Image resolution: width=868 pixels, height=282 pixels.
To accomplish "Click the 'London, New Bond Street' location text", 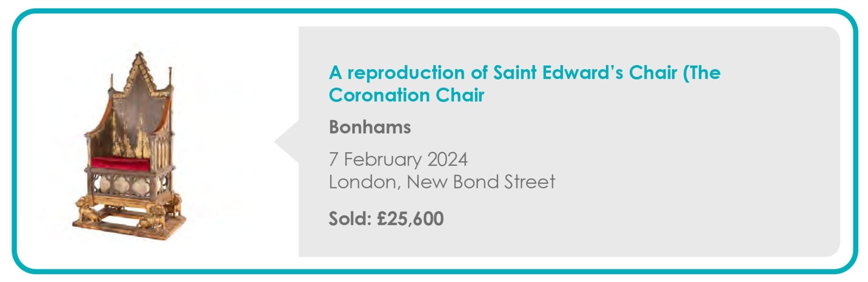I will coord(442,182).
